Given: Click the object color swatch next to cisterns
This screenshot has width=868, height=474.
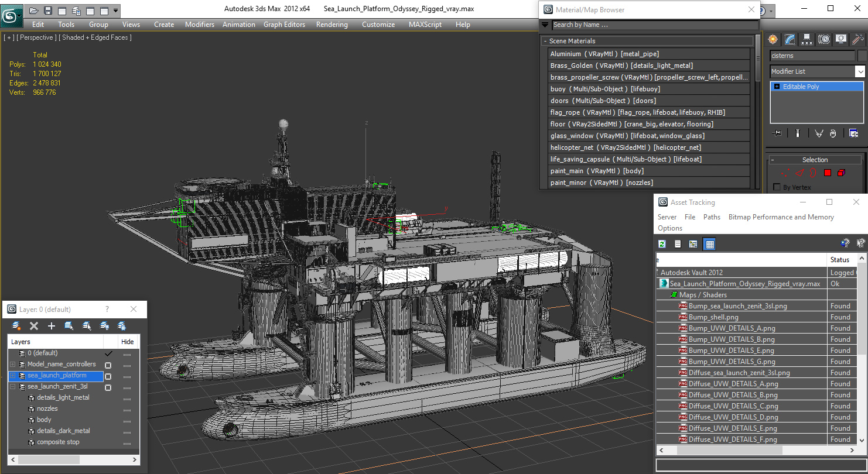Looking at the screenshot, I should pos(862,56).
